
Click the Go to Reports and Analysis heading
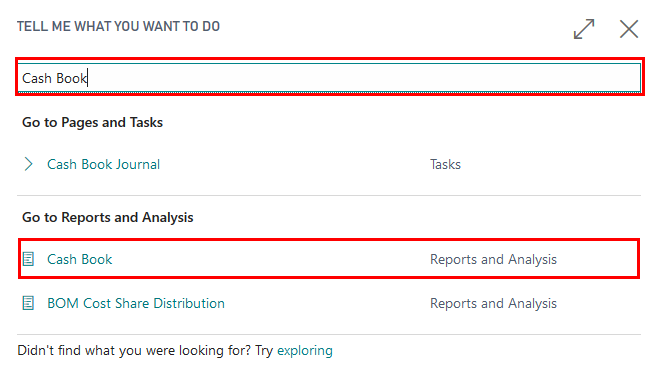tap(108, 217)
